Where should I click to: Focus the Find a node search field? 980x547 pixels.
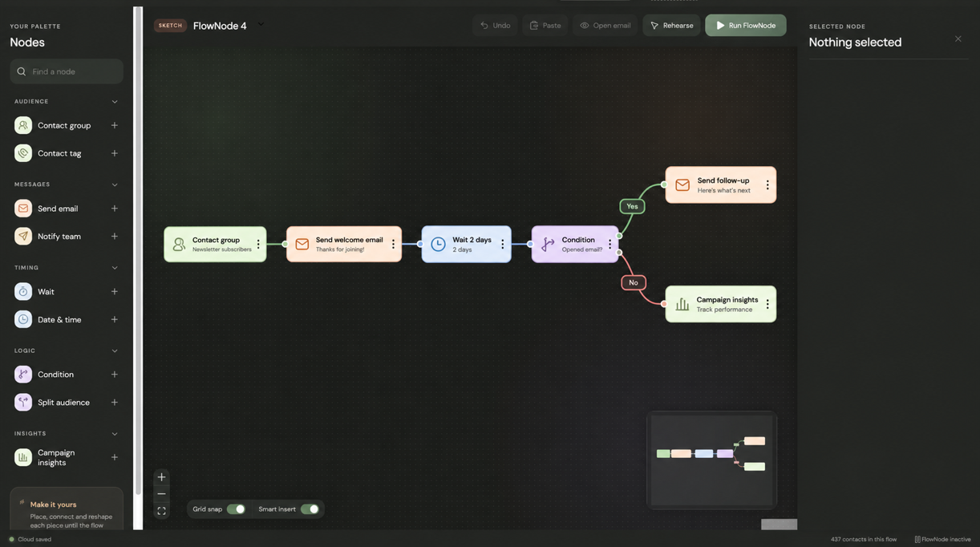(x=67, y=71)
